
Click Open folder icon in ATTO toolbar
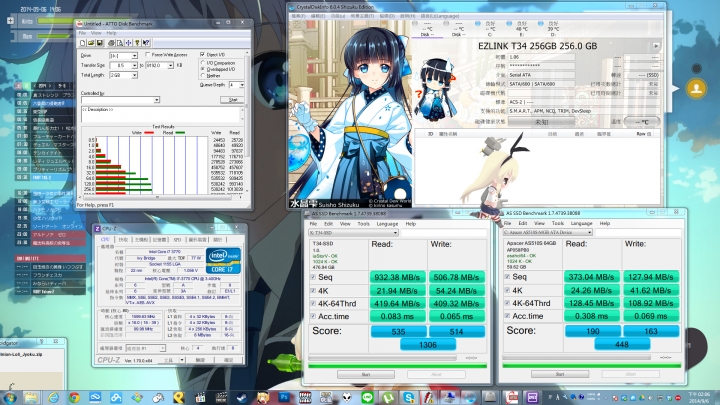tap(91, 43)
